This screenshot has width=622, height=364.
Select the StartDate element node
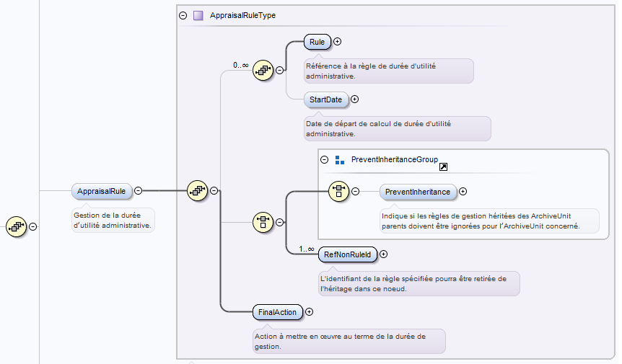point(326,99)
